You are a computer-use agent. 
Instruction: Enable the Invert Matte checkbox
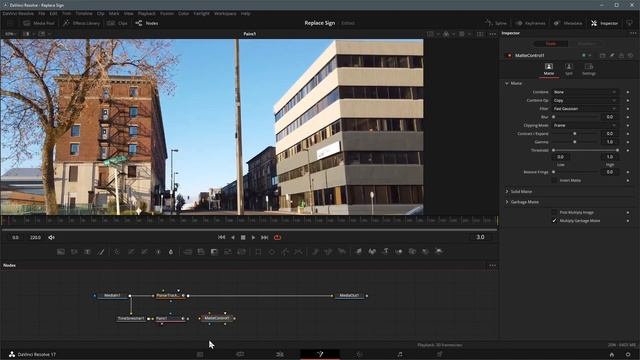(x=554, y=180)
